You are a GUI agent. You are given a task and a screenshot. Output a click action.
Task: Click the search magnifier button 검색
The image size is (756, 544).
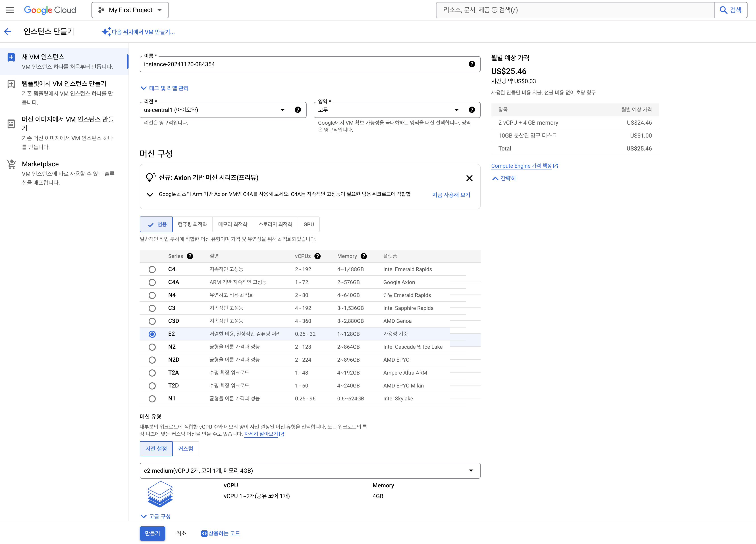pyautogui.click(x=731, y=10)
